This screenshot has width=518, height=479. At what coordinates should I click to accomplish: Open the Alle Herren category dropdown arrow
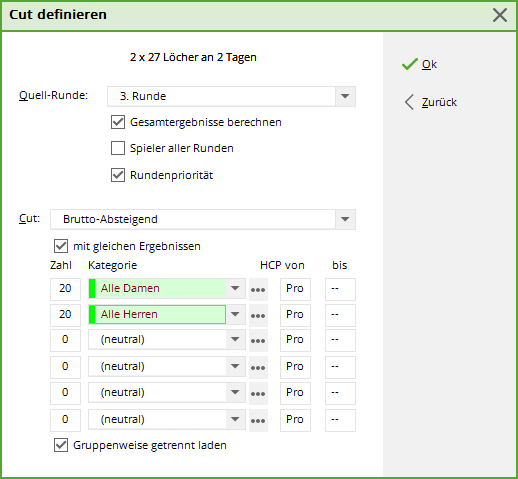235,314
